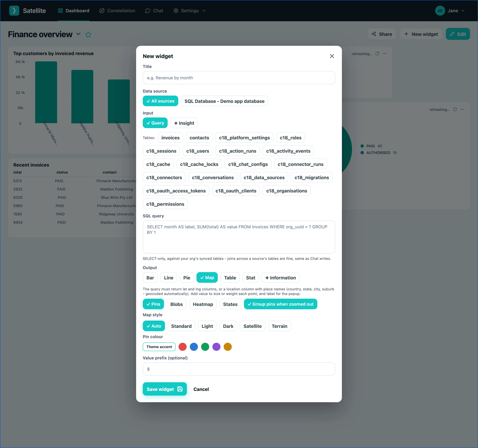Select Map output type

pos(207,278)
